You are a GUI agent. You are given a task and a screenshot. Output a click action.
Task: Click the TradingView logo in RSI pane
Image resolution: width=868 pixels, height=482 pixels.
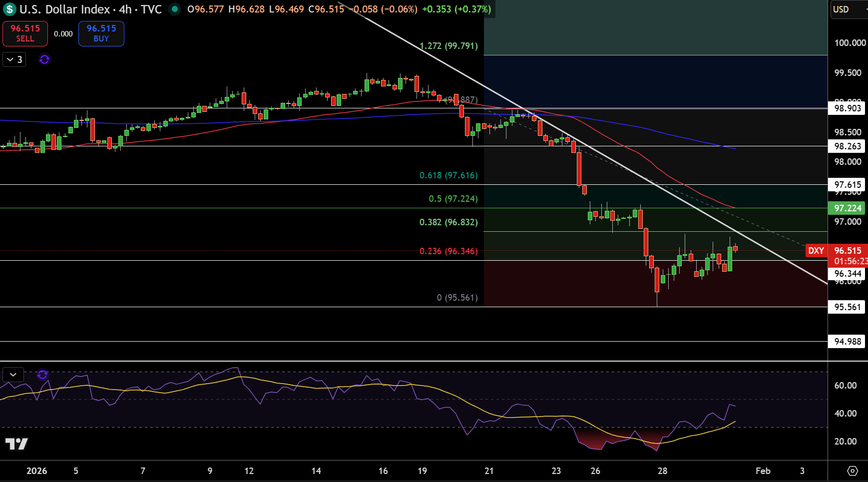(x=16, y=444)
